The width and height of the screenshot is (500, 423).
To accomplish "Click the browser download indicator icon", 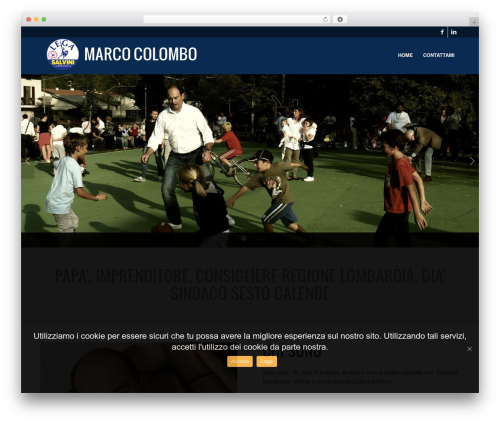I will pyautogui.click(x=340, y=19).
